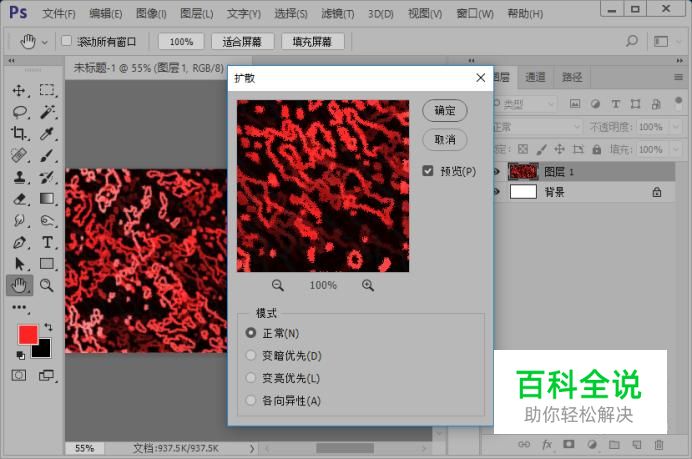Delete layer with the trash icon

(x=658, y=444)
